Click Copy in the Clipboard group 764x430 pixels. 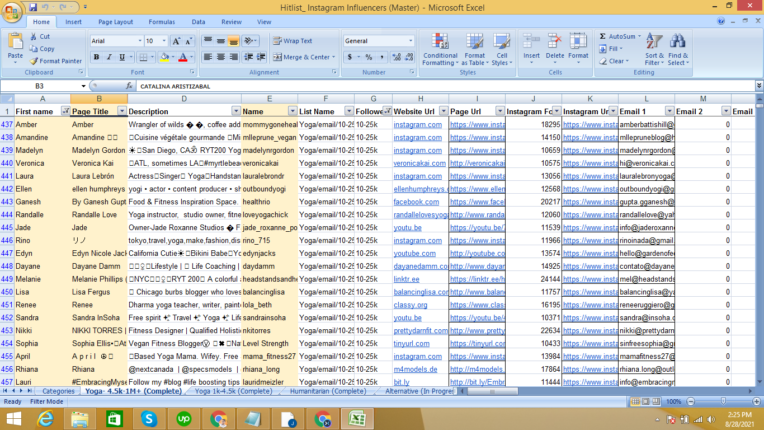[x=42, y=49]
